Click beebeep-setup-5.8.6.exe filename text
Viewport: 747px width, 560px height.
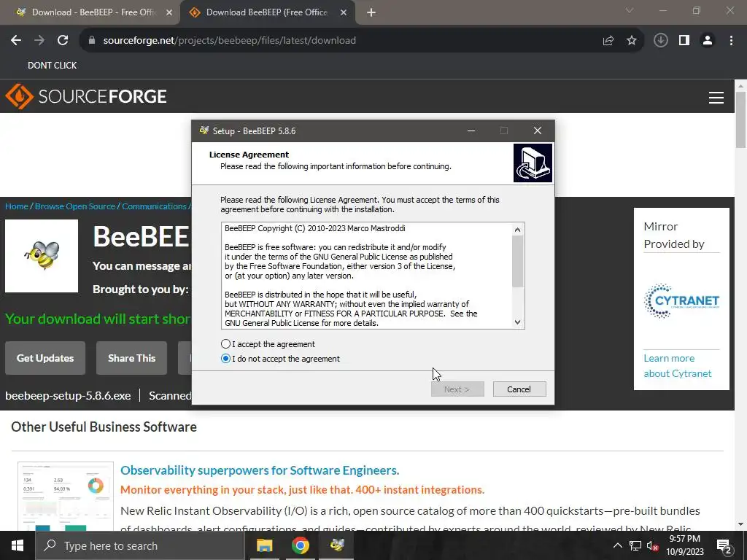68,396
